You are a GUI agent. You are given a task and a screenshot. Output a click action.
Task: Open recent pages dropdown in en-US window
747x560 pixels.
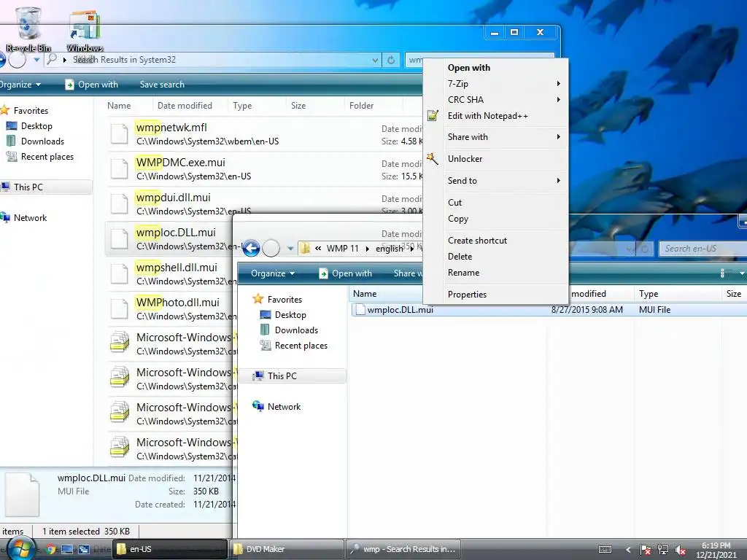[x=290, y=249]
